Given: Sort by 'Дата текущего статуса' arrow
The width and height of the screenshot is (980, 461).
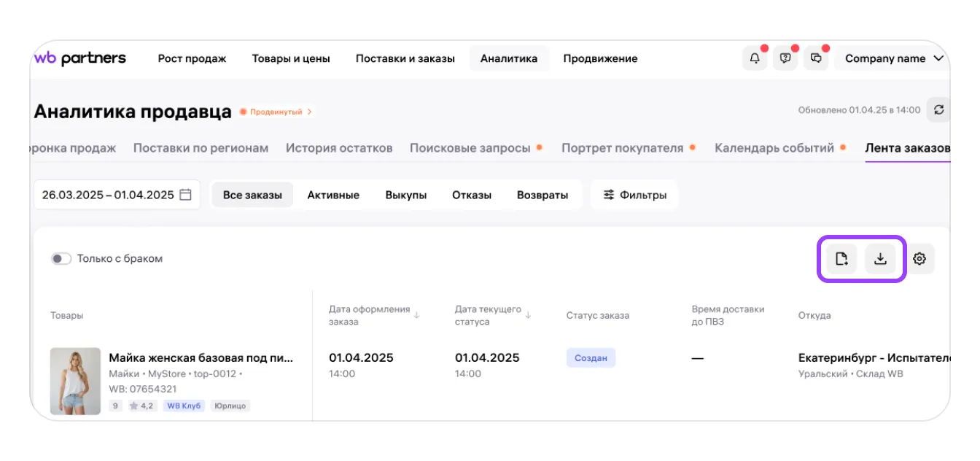Looking at the screenshot, I should [529, 315].
